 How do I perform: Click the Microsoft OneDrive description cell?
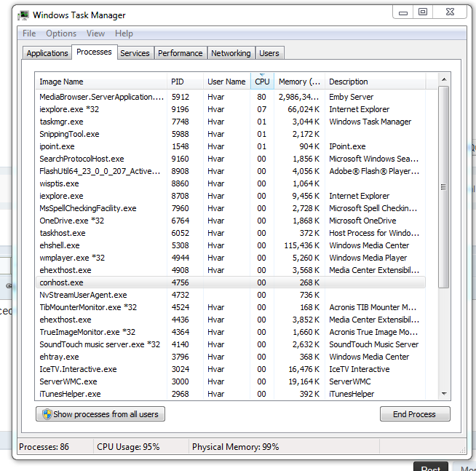(x=362, y=221)
